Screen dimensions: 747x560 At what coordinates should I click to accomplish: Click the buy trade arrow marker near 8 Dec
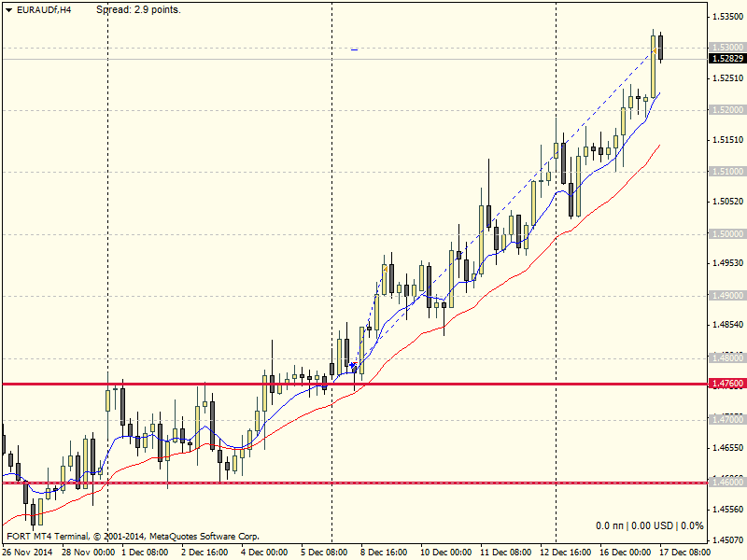click(353, 366)
